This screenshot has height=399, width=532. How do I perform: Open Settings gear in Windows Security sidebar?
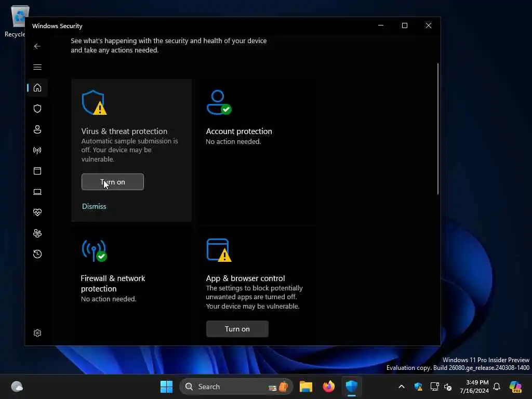coord(37,333)
